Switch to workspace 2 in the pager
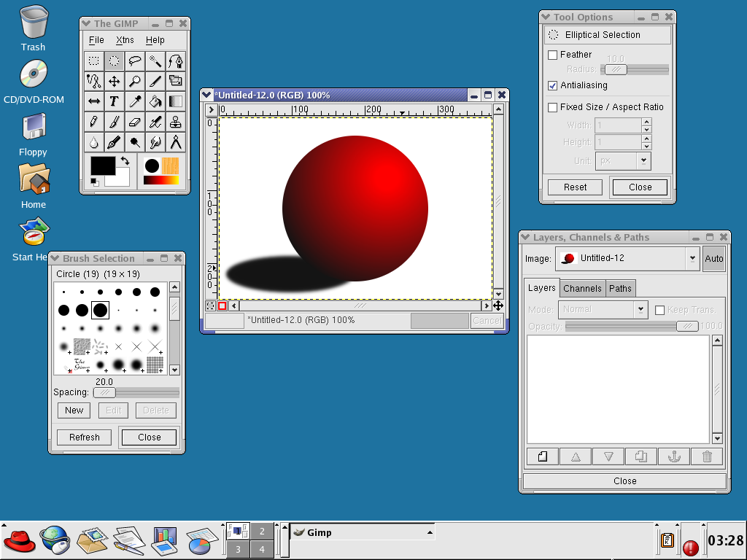The height and width of the screenshot is (560, 747). coord(262,531)
